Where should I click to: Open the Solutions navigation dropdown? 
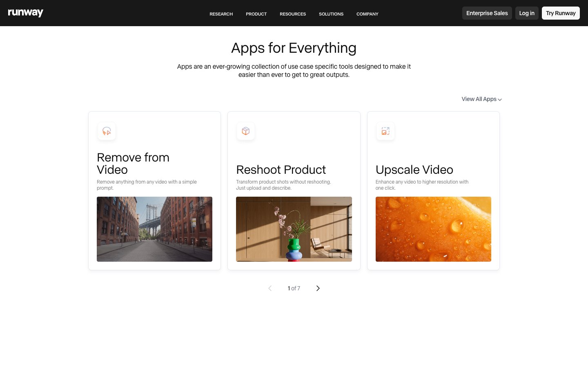(x=331, y=14)
